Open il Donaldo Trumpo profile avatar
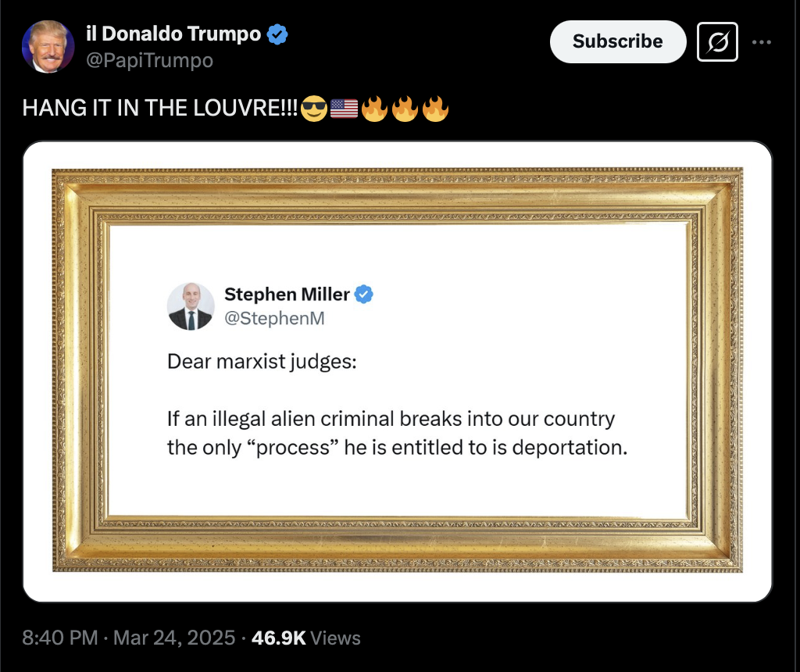 (x=48, y=47)
